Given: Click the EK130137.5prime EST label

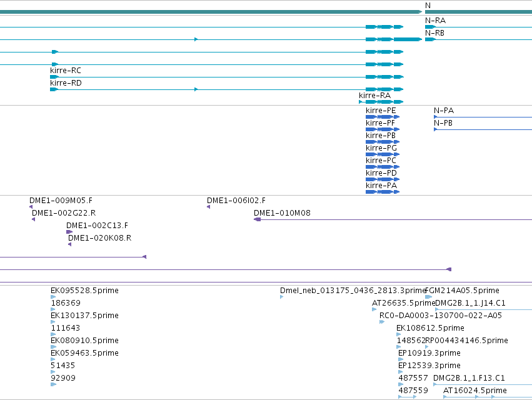Looking at the screenshot, I should 84,315.
